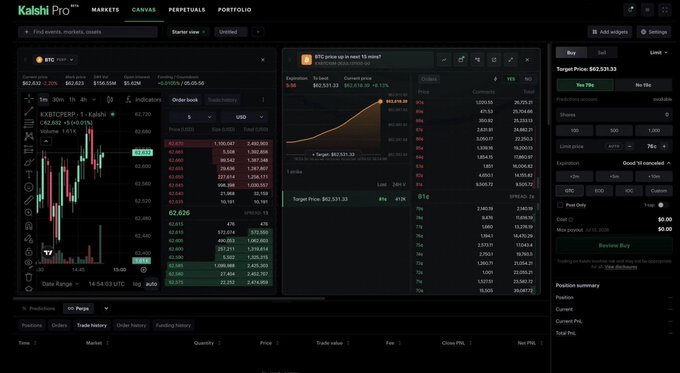Click the TradingView logo on chart
Viewport: 680px width, 373px height.
tap(48, 252)
